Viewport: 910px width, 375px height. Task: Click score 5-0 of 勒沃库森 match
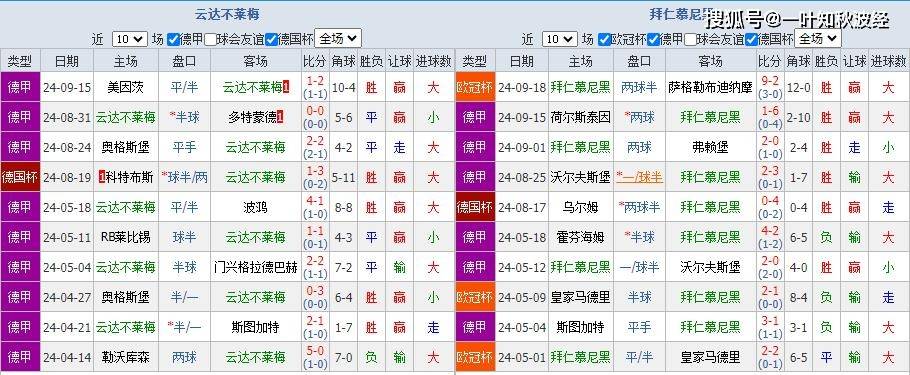(315, 351)
